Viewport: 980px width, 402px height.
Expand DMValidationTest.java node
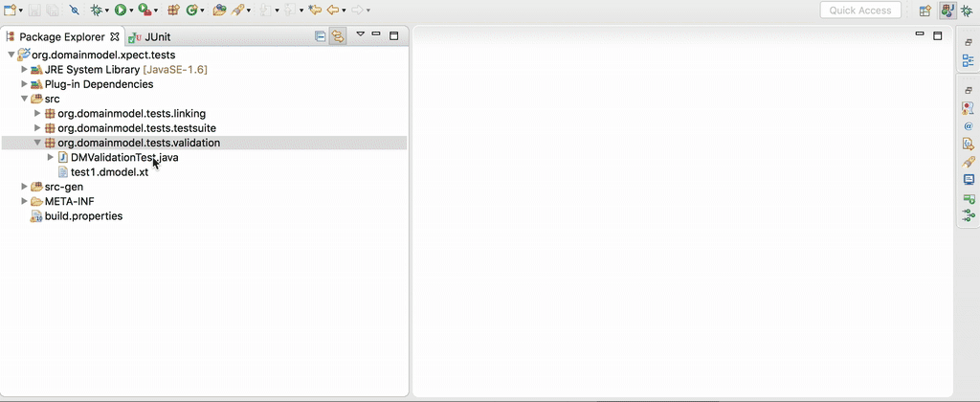pos(51,158)
